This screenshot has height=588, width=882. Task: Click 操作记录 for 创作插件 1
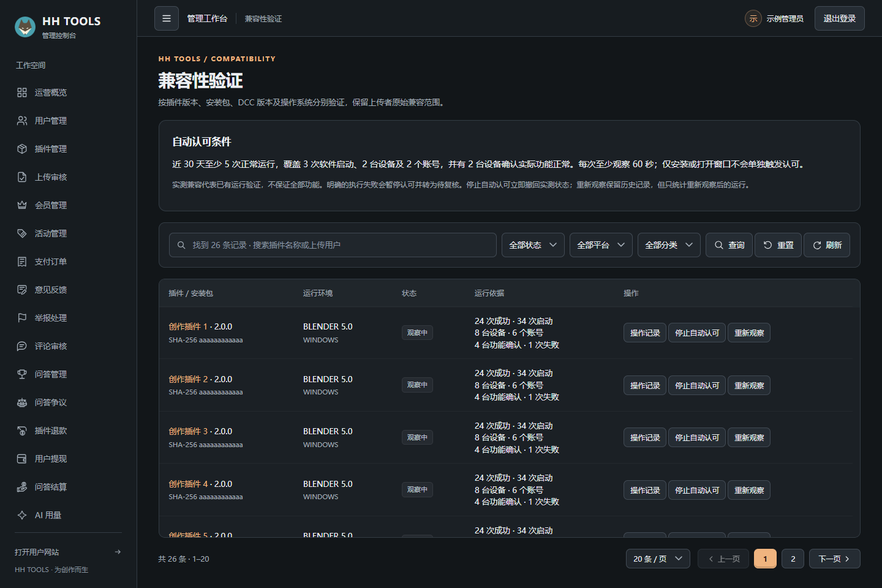(645, 333)
